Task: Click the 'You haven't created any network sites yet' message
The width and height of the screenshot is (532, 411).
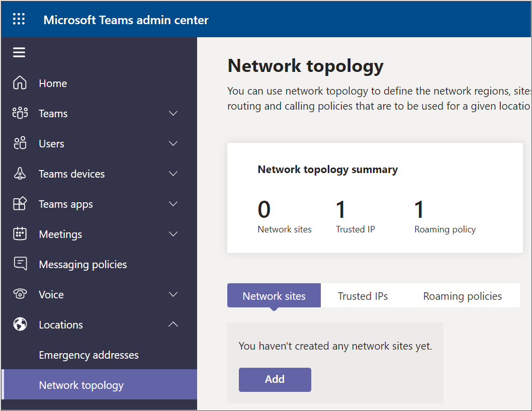Action: tap(335, 346)
